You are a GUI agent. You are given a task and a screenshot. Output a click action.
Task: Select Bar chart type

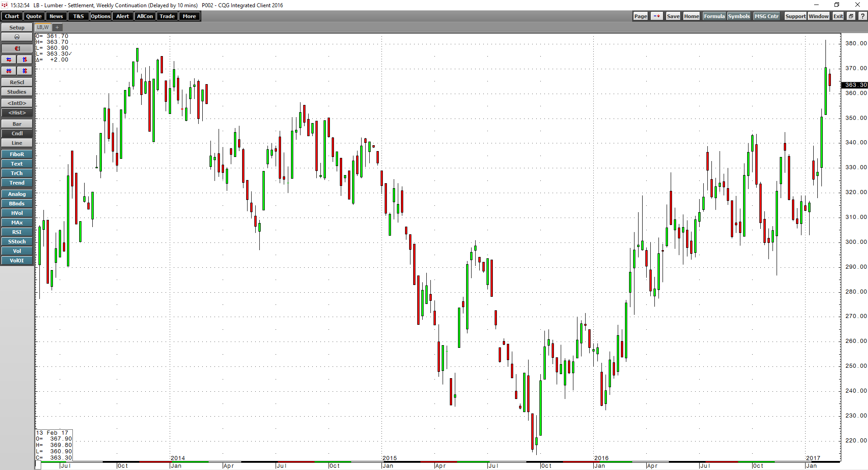(17, 124)
